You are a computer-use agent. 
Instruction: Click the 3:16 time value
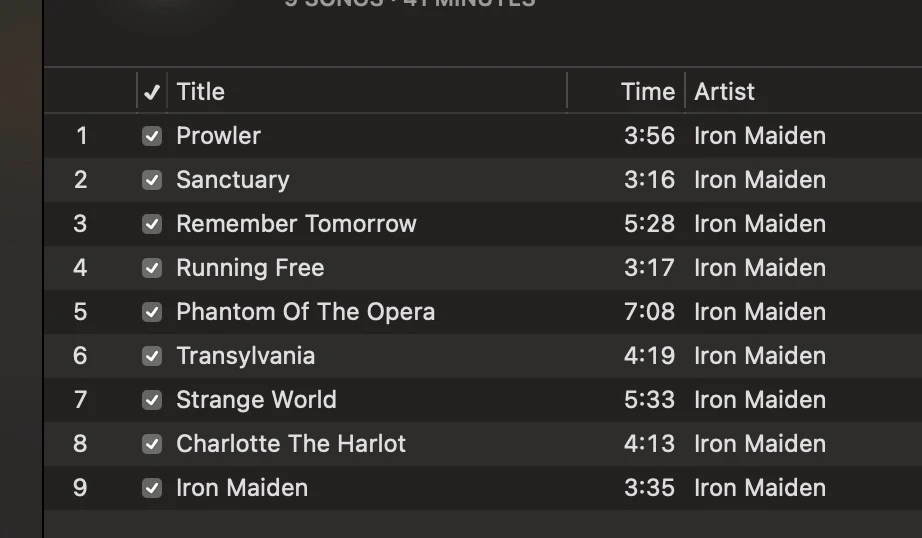coord(650,180)
